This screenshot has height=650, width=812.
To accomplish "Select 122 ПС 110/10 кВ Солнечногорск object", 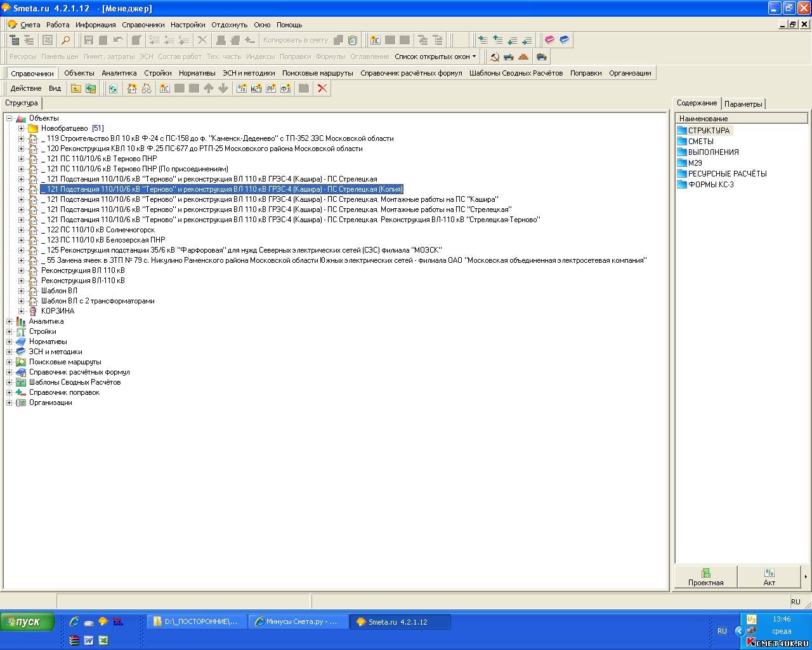I will pos(98,230).
